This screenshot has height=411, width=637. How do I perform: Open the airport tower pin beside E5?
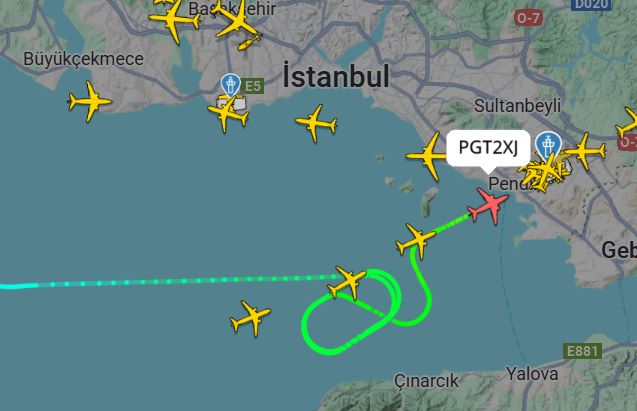(231, 84)
